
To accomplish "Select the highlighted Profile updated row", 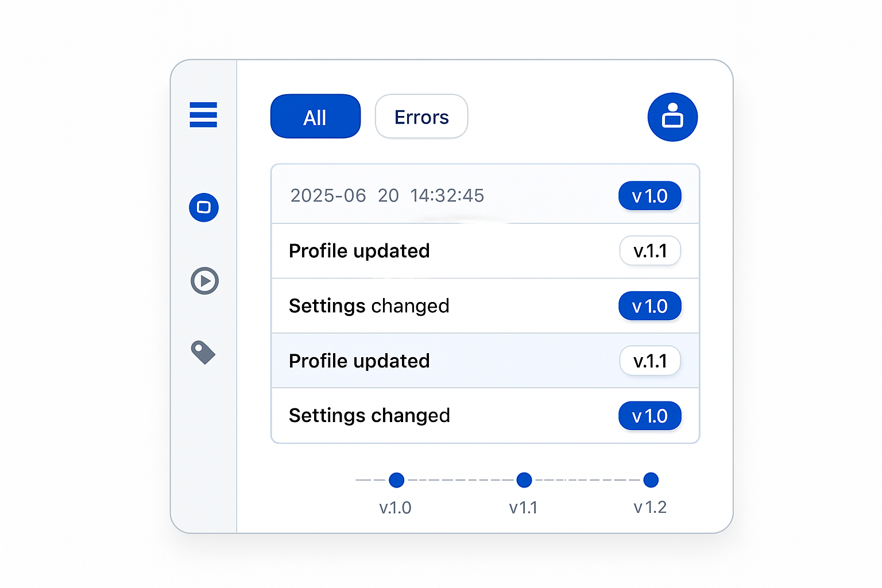I will pyautogui.click(x=485, y=361).
